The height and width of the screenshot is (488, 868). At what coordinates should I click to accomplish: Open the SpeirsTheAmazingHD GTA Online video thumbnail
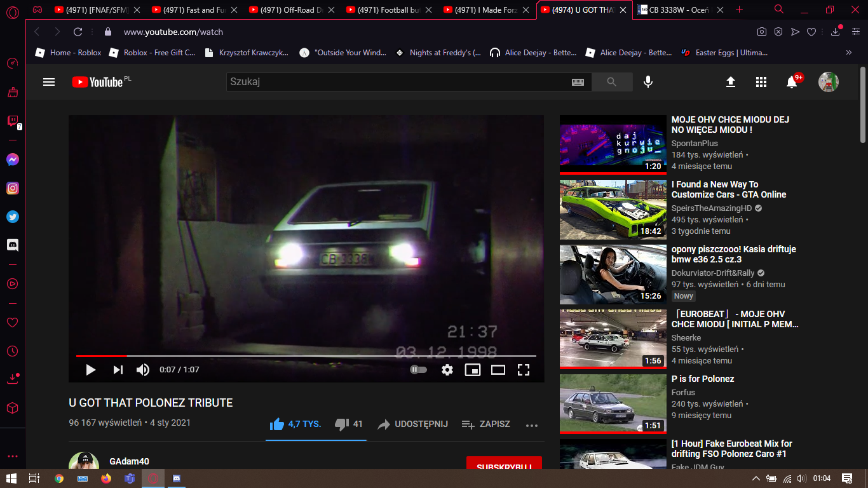pos(613,209)
